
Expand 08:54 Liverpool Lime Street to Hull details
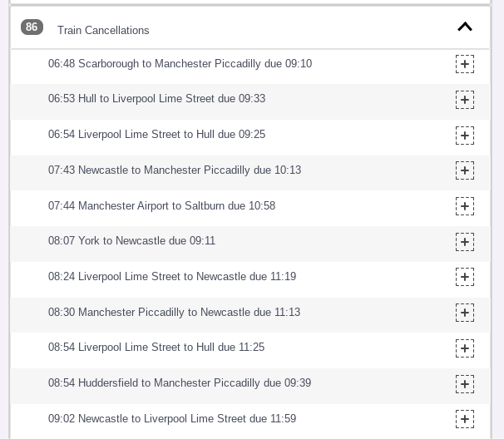click(465, 348)
